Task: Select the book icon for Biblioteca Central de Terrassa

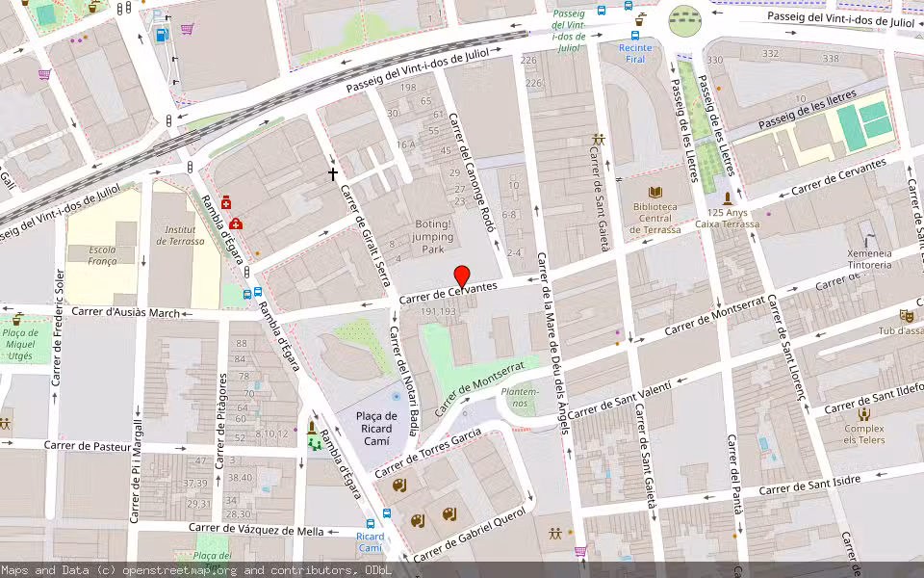Action: click(x=654, y=193)
